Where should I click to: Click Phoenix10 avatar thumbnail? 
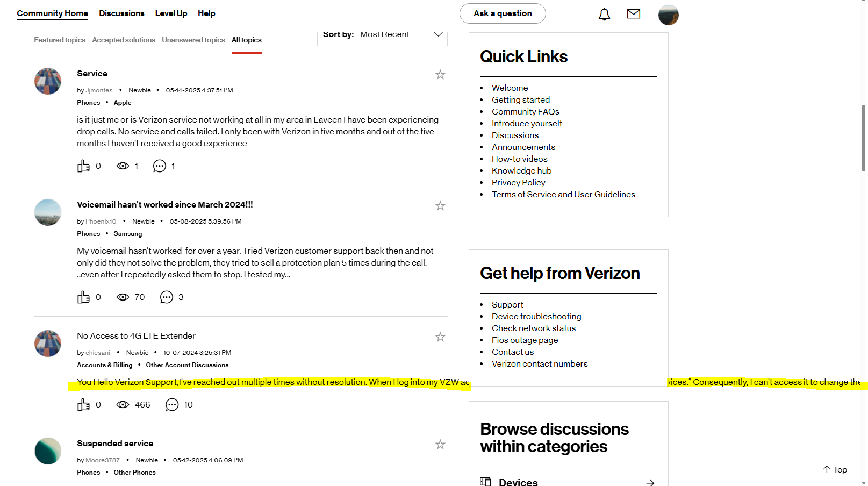coord(48,212)
